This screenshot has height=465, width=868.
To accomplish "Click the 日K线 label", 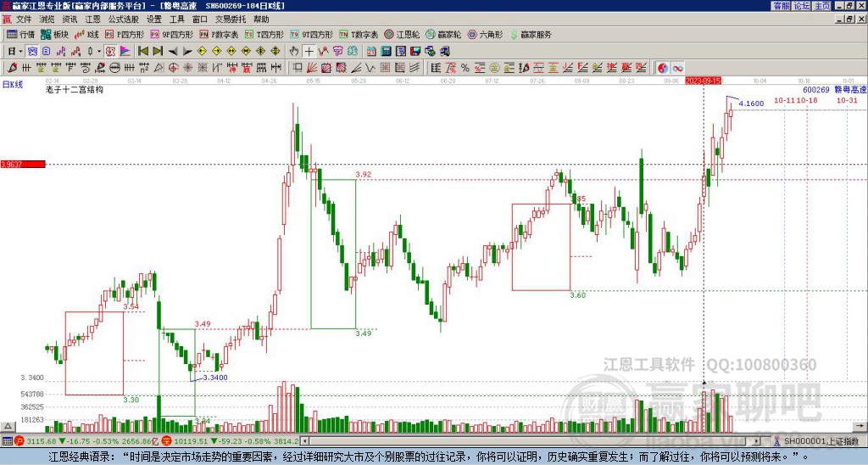I will pyautogui.click(x=13, y=85).
